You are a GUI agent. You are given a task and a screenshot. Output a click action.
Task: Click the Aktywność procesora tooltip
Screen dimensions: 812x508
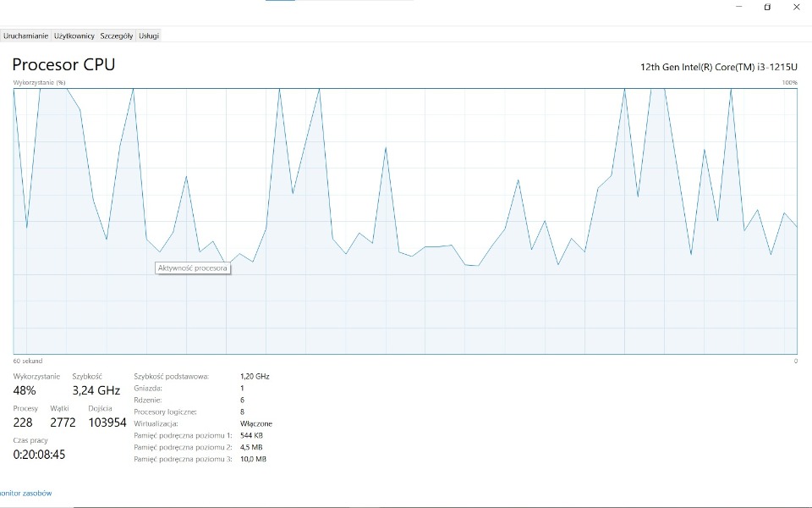[193, 268]
